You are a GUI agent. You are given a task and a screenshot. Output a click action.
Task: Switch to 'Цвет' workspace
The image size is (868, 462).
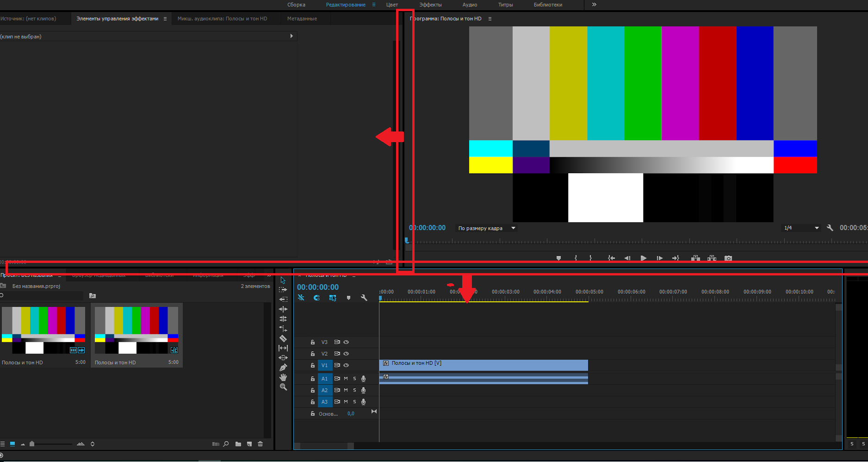click(x=392, y=5)
